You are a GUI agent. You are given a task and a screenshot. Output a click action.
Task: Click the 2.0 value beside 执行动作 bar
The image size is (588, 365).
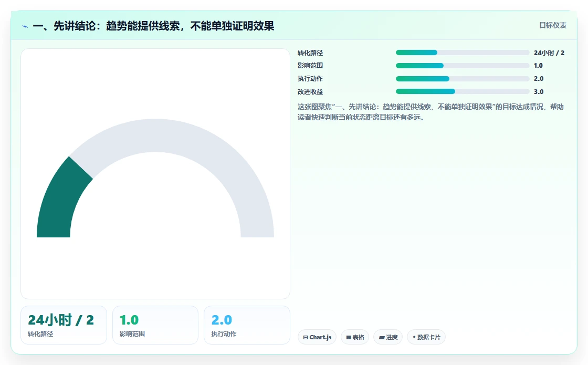click(x=539, y=79)
